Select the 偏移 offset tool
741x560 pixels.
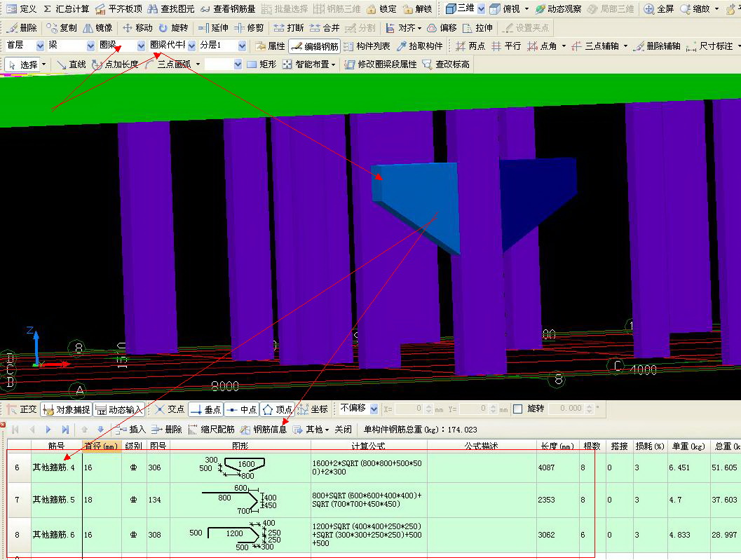[x=442, y=28]
